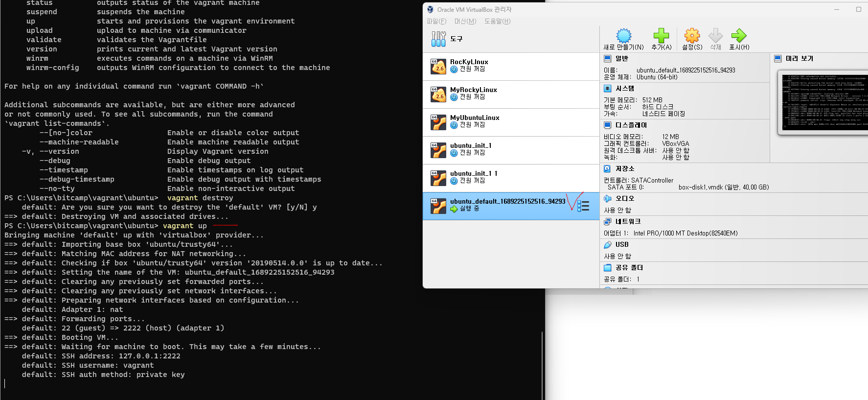Click the Display (디스플레이) section header

pyautogui.click(x=631, y=125)
